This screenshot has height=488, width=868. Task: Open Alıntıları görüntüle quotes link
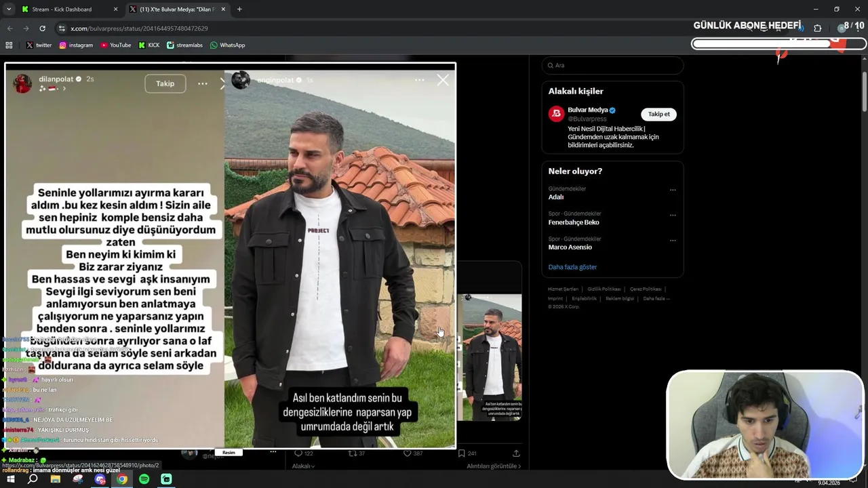[x=494, y=466]
